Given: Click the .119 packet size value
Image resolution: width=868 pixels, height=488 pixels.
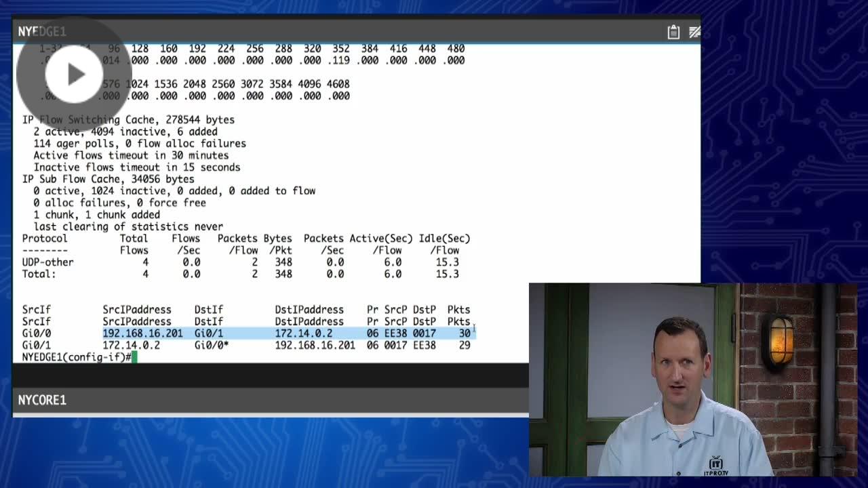Looking at the screenshot, I should pos(338,60).
